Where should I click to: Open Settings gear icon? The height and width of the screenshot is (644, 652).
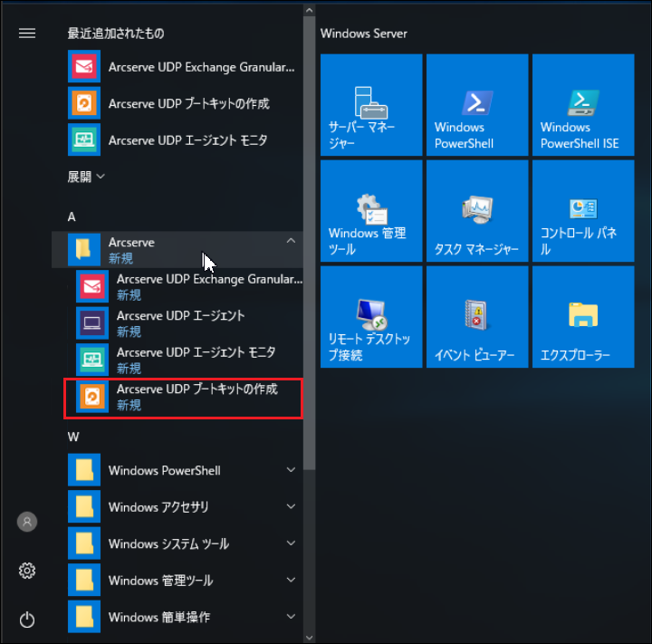tap(27, 571)
